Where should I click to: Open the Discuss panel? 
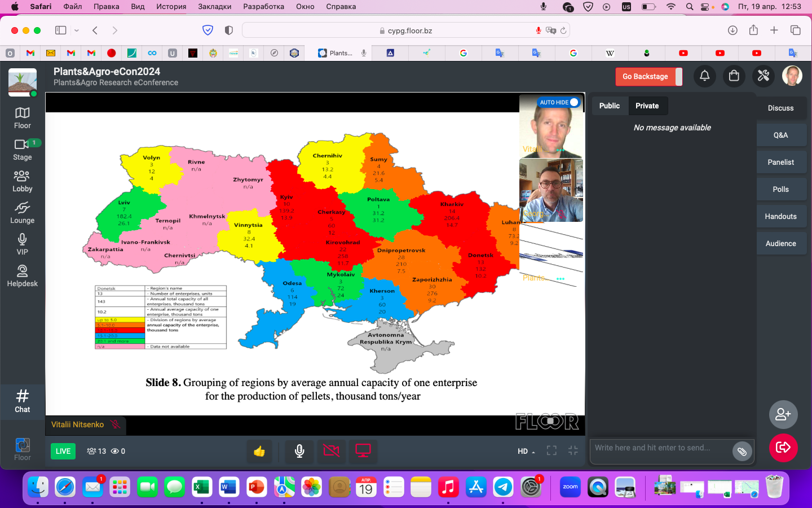780,108
